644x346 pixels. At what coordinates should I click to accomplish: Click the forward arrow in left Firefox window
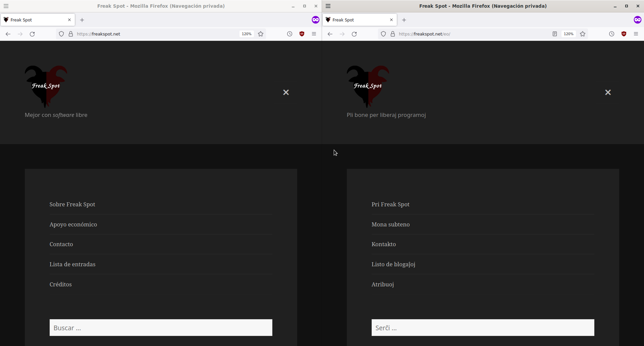[x=20, y=34]
